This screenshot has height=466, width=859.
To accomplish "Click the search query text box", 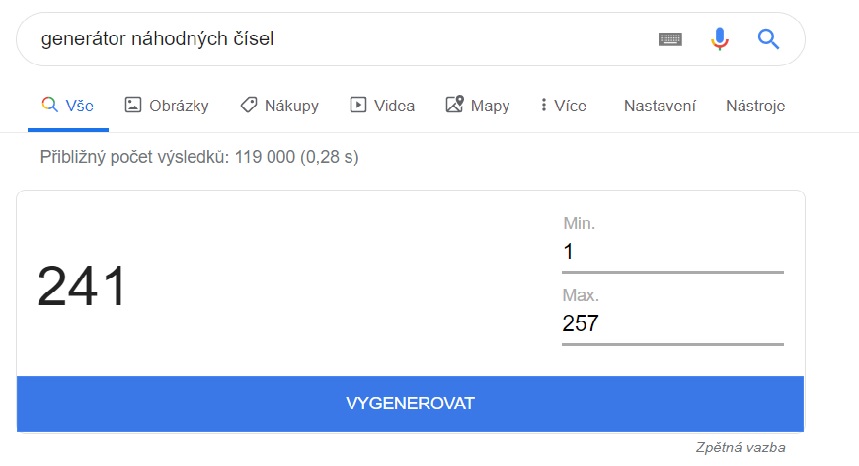I will click(330, 39).
